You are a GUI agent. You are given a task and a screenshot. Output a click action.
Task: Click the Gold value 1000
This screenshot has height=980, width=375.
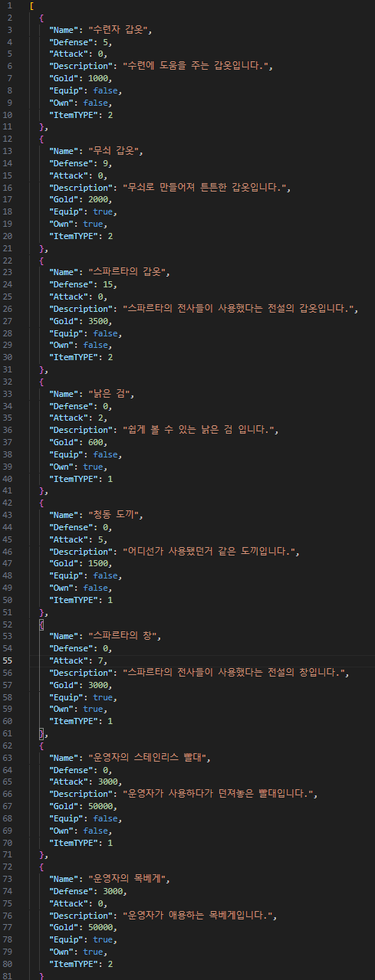click(98, 79)
